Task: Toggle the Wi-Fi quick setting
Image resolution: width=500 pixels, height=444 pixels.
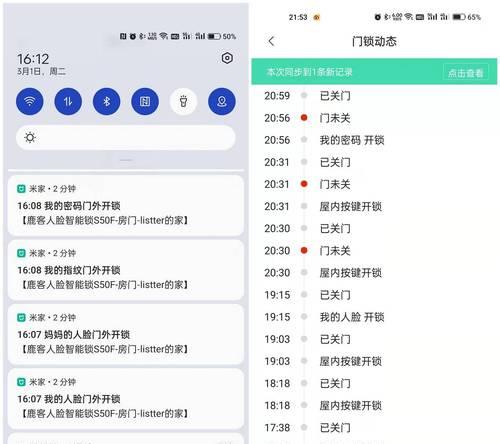Action: pyautogui.click(x=30, y=101)
